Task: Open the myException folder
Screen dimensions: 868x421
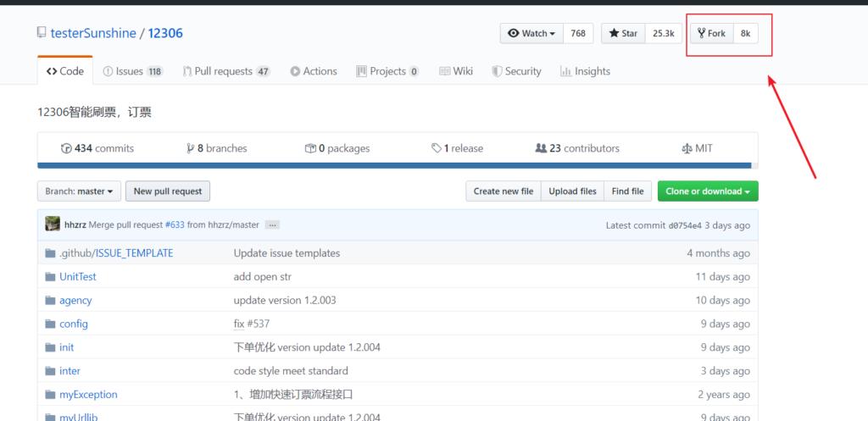Action: point(88,395)
